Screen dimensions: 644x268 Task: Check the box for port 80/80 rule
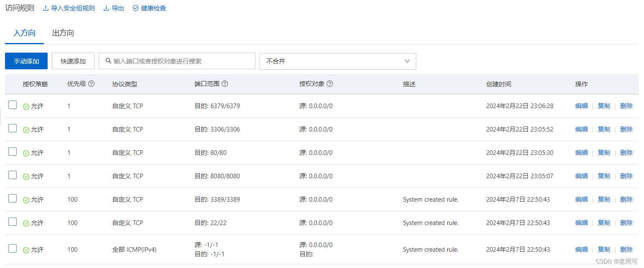13,152
